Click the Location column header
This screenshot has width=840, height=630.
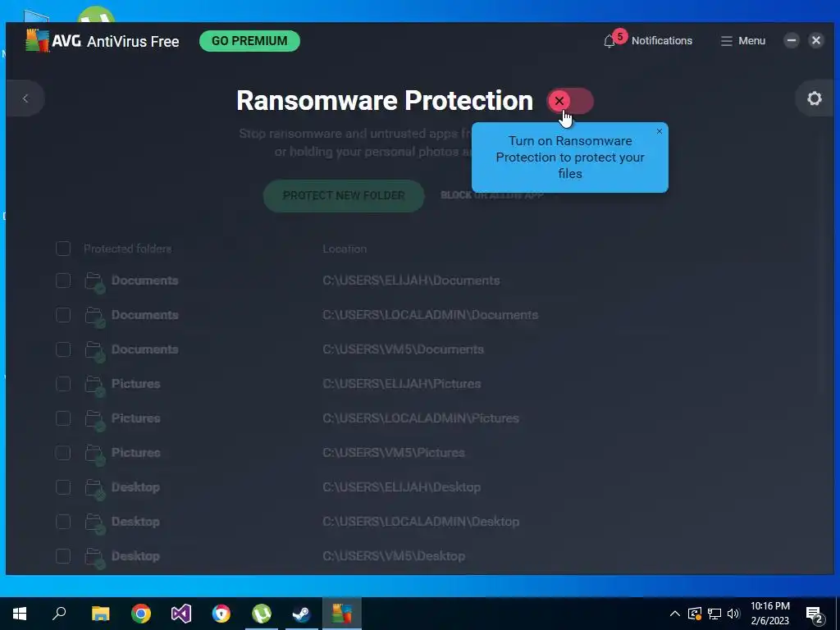[x=345, y=249]
